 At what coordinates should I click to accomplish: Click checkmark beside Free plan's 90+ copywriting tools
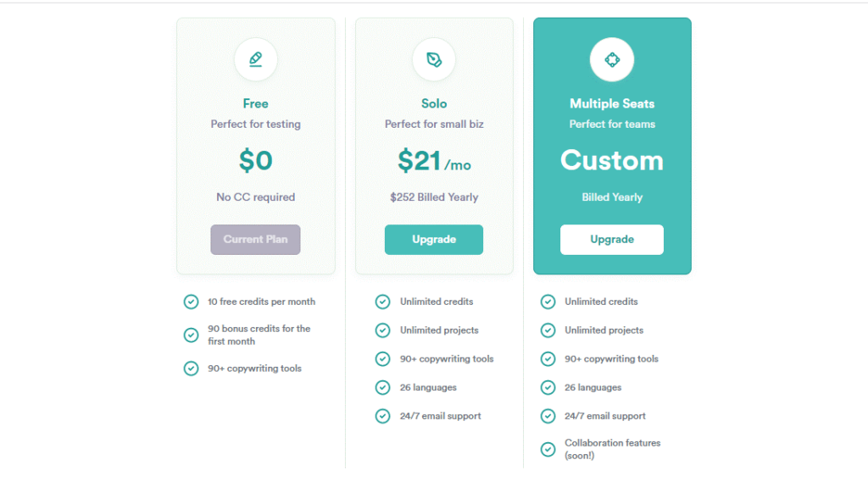191,368
